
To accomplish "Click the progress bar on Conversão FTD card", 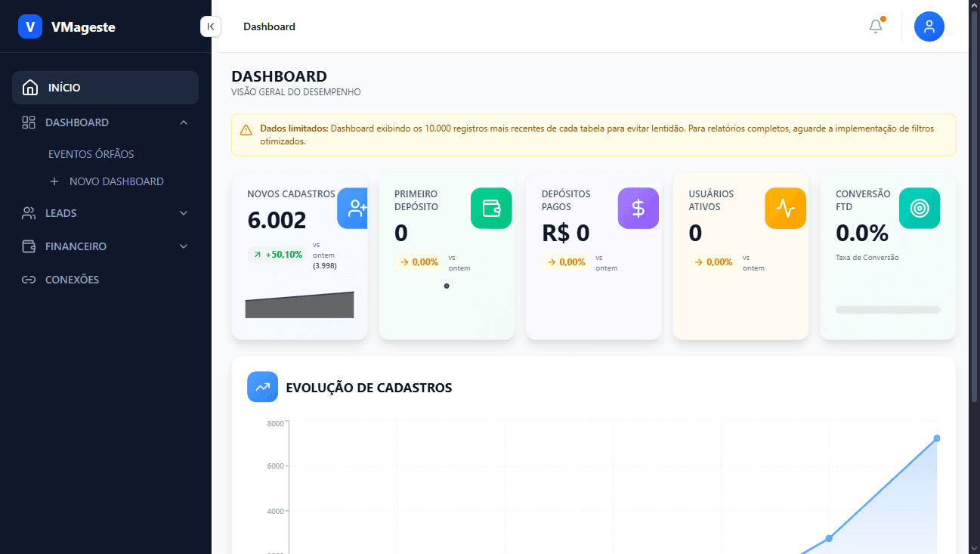I will point(887,309).
